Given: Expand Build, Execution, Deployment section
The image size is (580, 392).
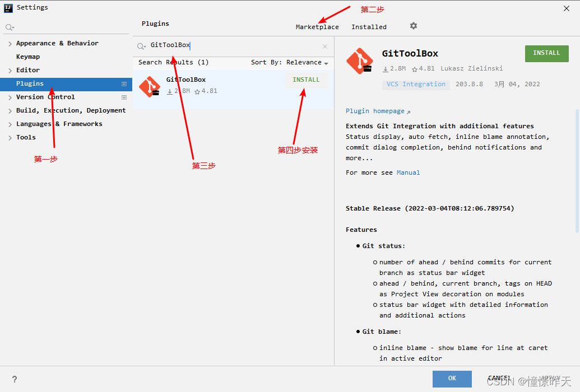Looking at the screenshot, I should (x=10, y=110).
